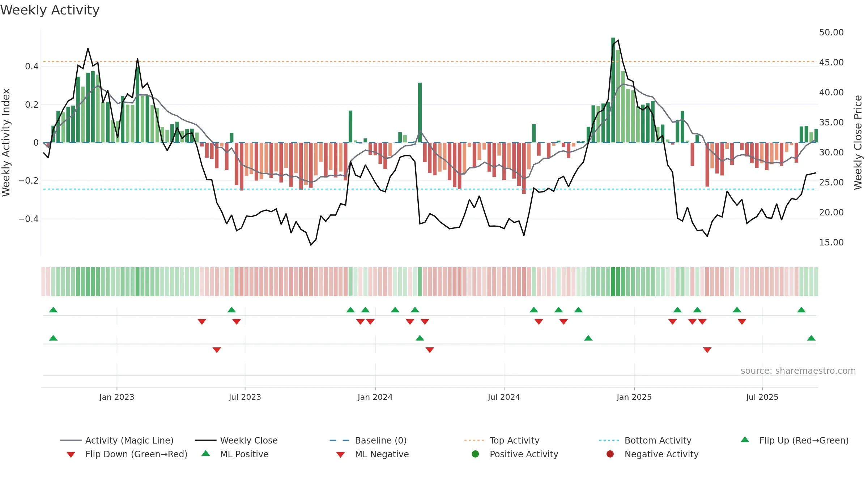Click the dark green heatmap cell near Dec 2024
The image size is (868, 488).
pyautogui.click(x=613, y=282)
